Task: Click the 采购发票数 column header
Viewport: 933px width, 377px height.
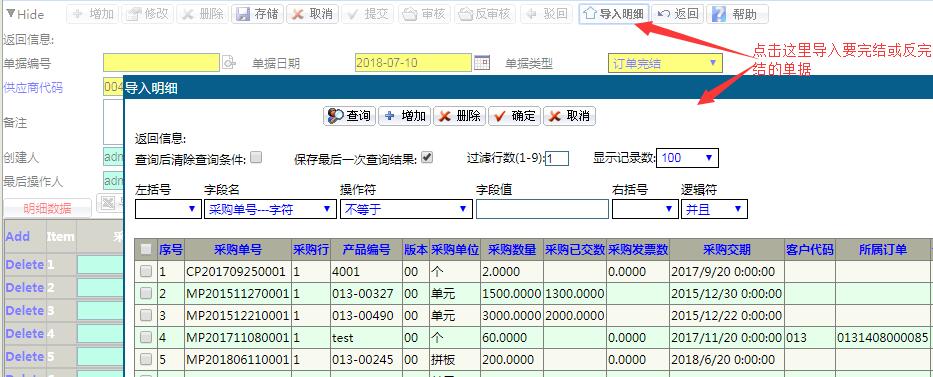Action: tap(638, 250)
